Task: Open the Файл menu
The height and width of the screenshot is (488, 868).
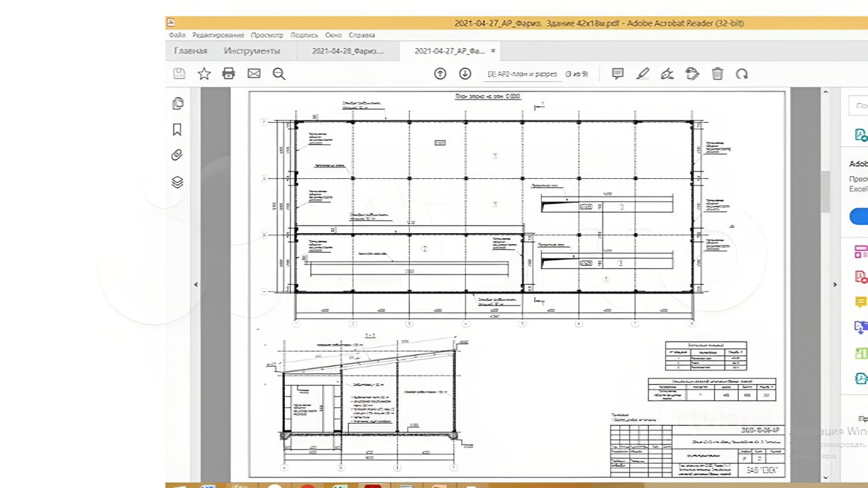Action: coord(177,35)
